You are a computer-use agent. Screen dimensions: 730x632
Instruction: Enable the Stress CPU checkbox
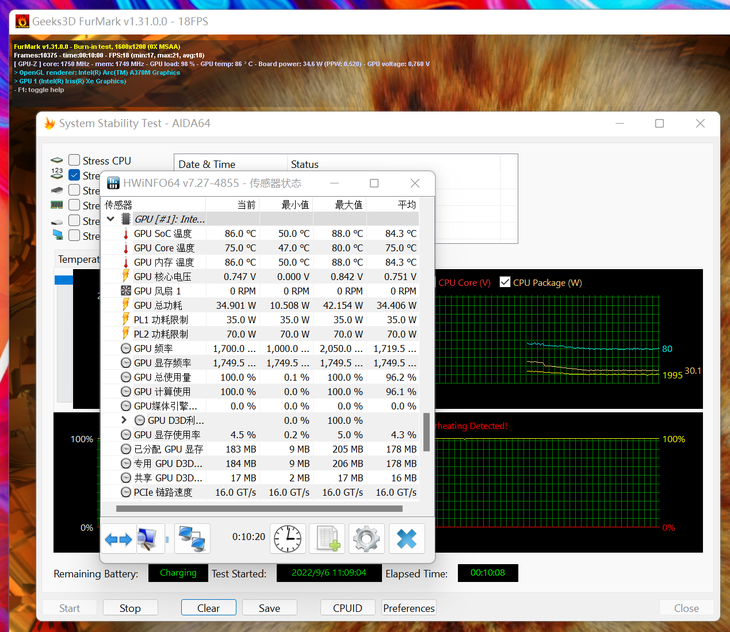(x=74, y=160)
